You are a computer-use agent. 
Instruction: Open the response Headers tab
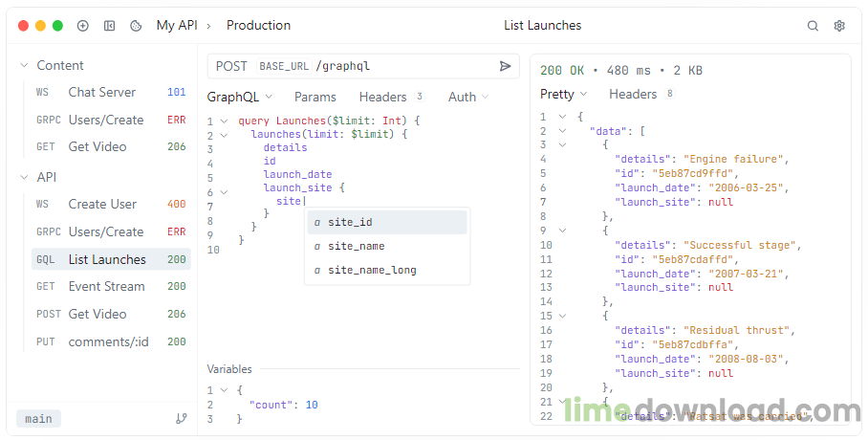tap(633, 94)
